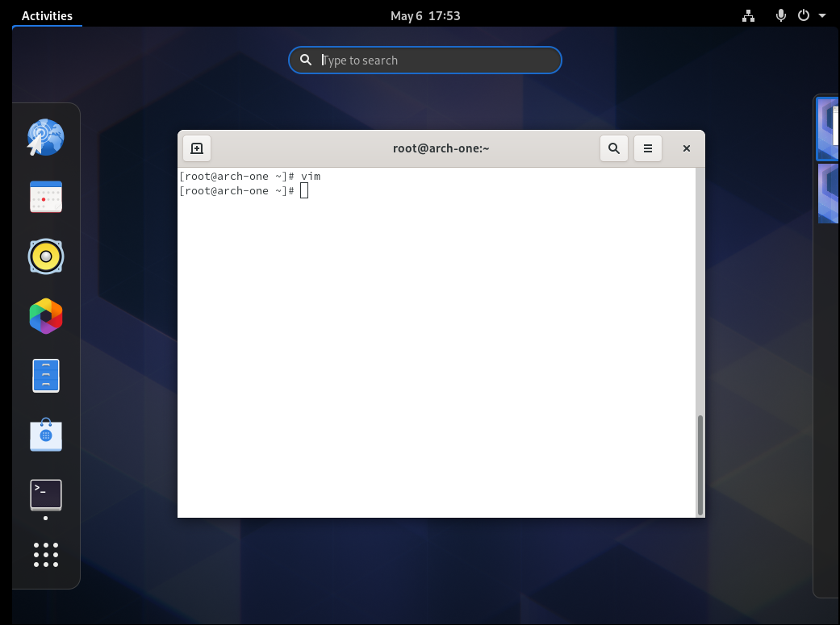The image size is (840, 625).
Task: Open a new terminal tab
Action: click(197, 148)
